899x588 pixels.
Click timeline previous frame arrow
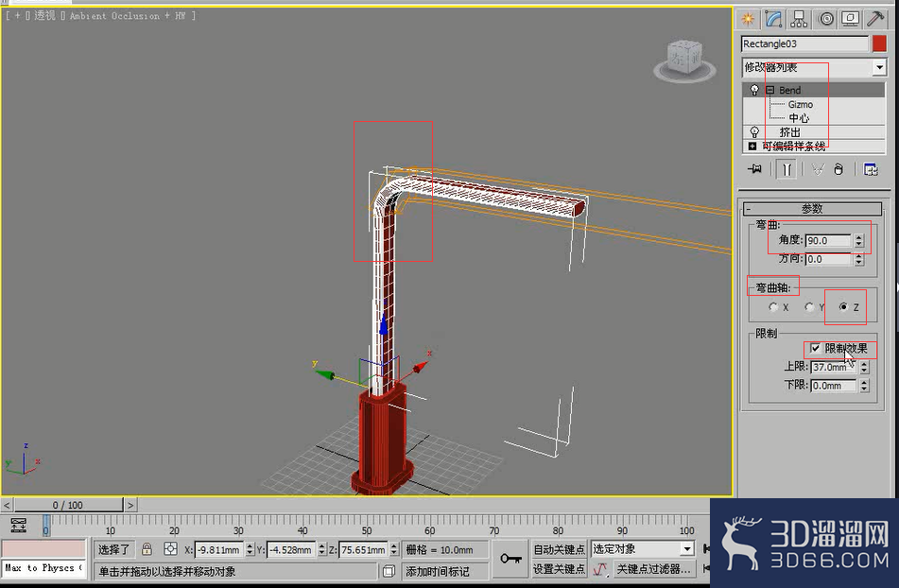tap(7, 505)
